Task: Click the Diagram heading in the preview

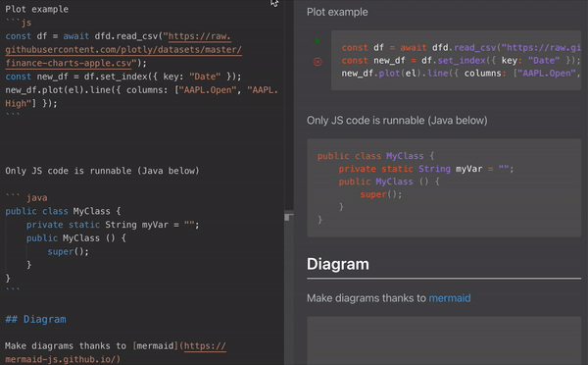Action: 338,264
